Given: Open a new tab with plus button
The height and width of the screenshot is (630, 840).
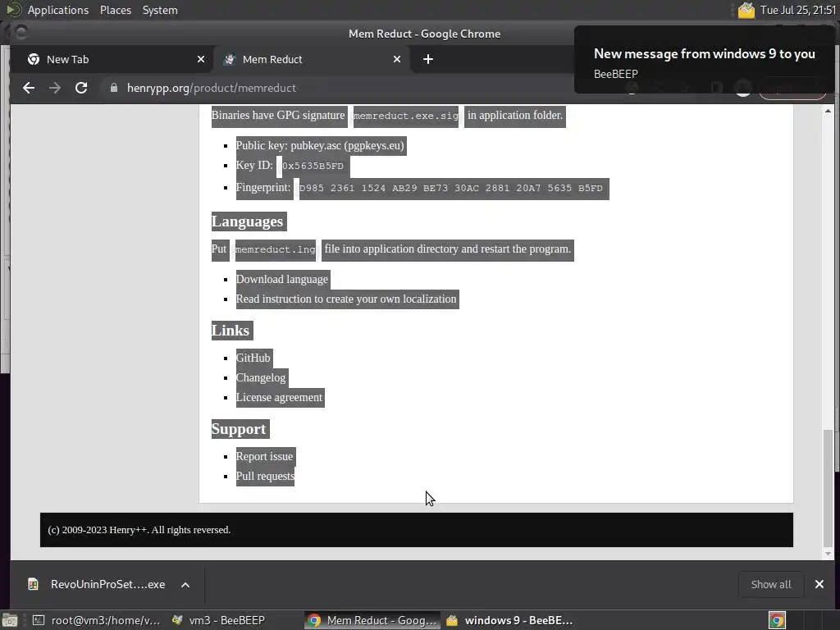Looking at the screenshot, I should click(427, 59).
